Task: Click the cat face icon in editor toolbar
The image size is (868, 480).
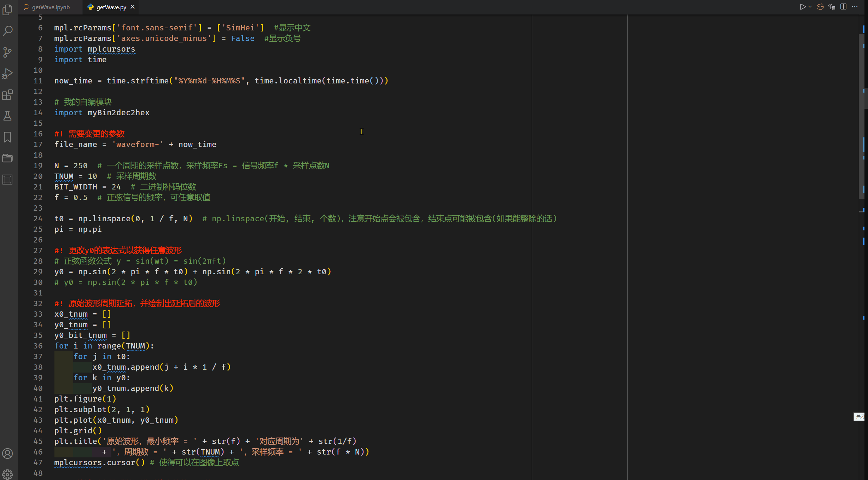Action: pos(820,7)
